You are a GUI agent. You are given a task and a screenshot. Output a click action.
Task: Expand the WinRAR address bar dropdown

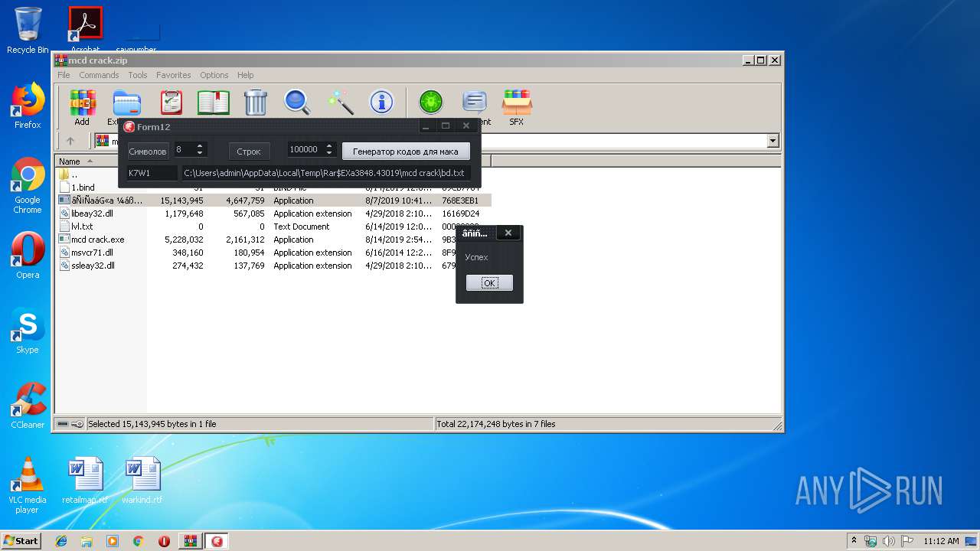773,141
